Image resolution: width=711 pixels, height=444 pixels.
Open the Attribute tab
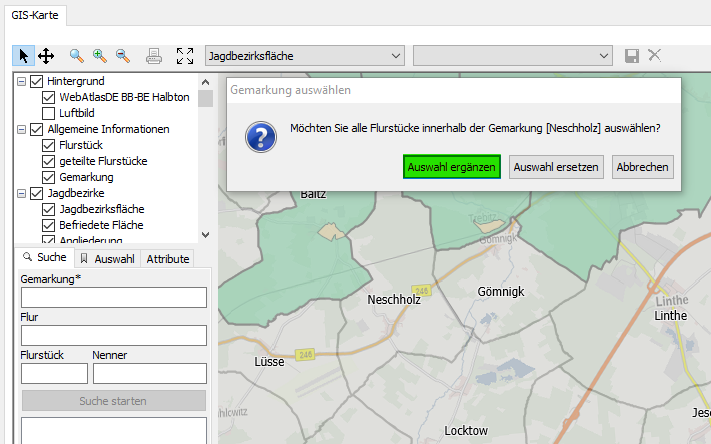point(167,258)
